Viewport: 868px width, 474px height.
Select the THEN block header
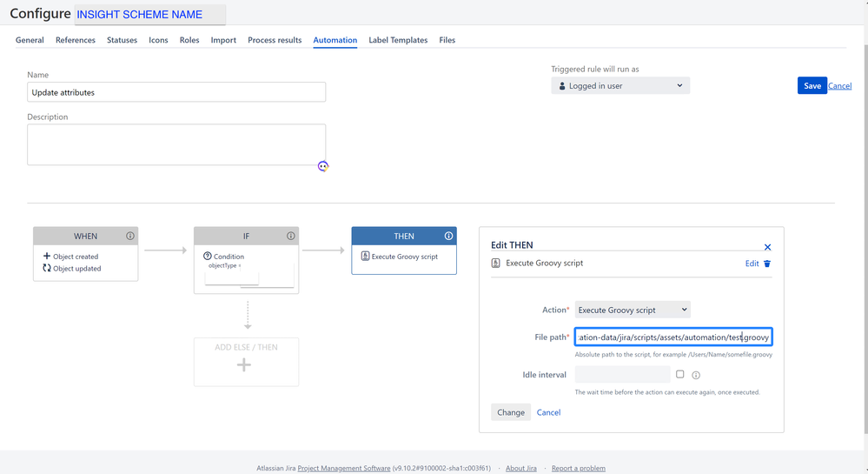click(403, 236)
